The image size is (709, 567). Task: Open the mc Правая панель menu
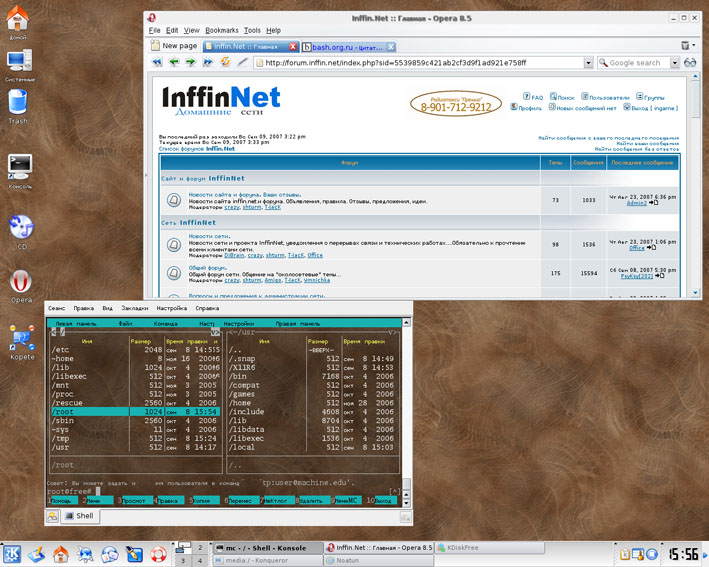298,323
